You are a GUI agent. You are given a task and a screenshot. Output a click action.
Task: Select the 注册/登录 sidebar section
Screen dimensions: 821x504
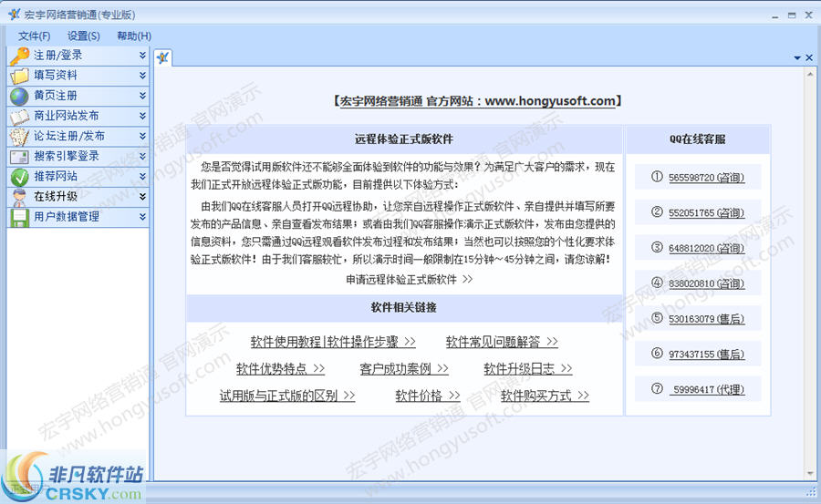click(78, 55)
